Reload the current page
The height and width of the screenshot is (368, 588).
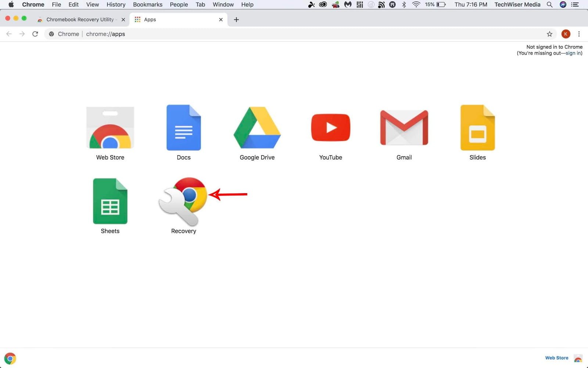coord(35,34)
